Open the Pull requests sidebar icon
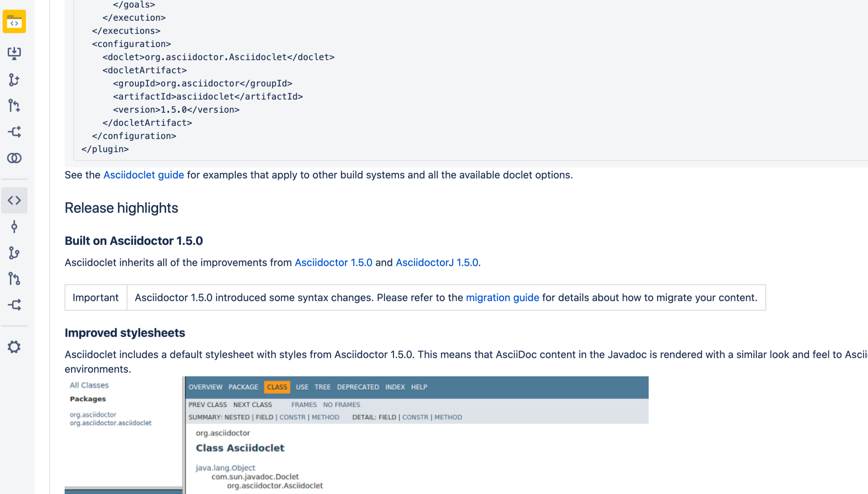Image resolution: width=868 pixels, height=494 pixels. (14, 279)
